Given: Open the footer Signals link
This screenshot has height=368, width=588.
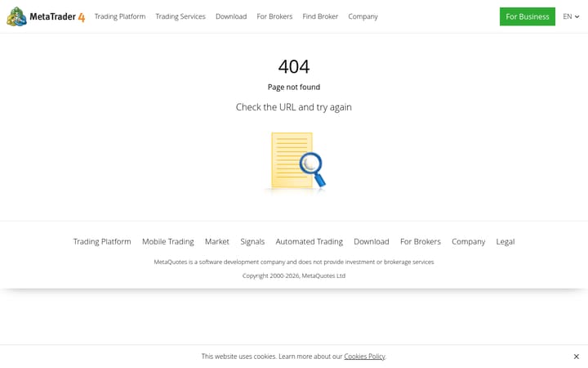Looking at the screenshot, I should tap(252, 241).
